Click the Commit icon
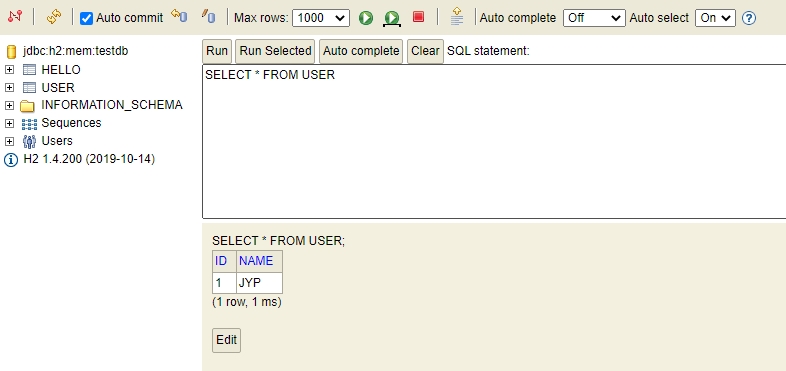The height and width of the screenshot is (371, 786). coord(209,17)
